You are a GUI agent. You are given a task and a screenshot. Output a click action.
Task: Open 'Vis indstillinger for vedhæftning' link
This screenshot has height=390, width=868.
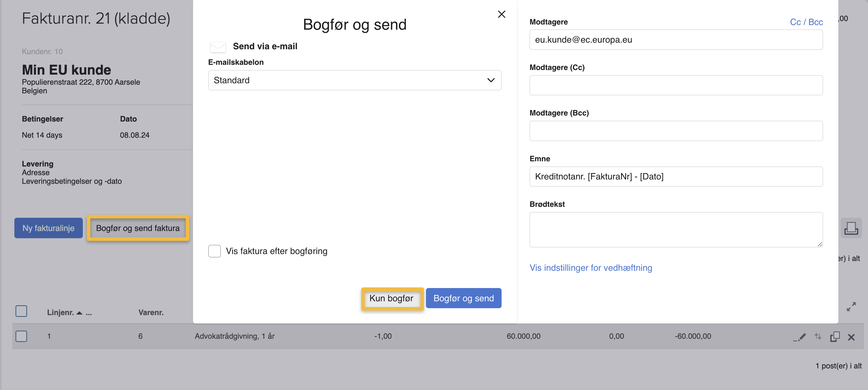pos(590,268)
